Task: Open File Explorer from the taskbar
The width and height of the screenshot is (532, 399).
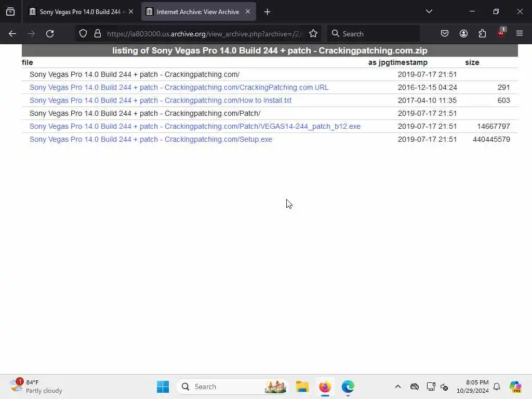Action: 302,387
